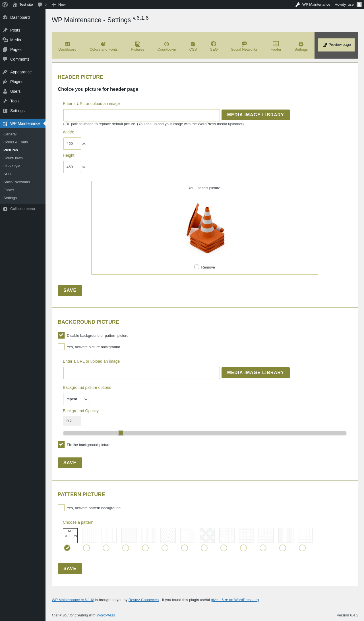Click the comments bubble icon in admin bar
Image resolution: width=364 pixels, height=621 pixels.
click(40, 5)
